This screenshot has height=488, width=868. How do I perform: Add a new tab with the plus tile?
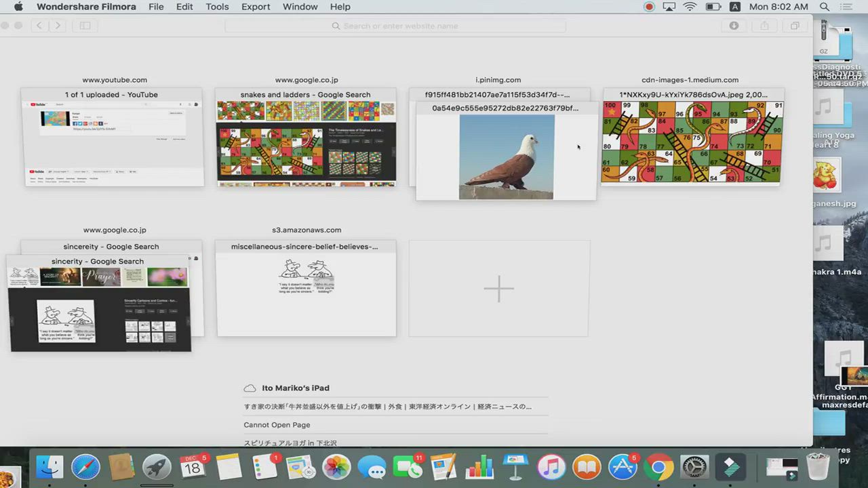(x=498, y=289)
